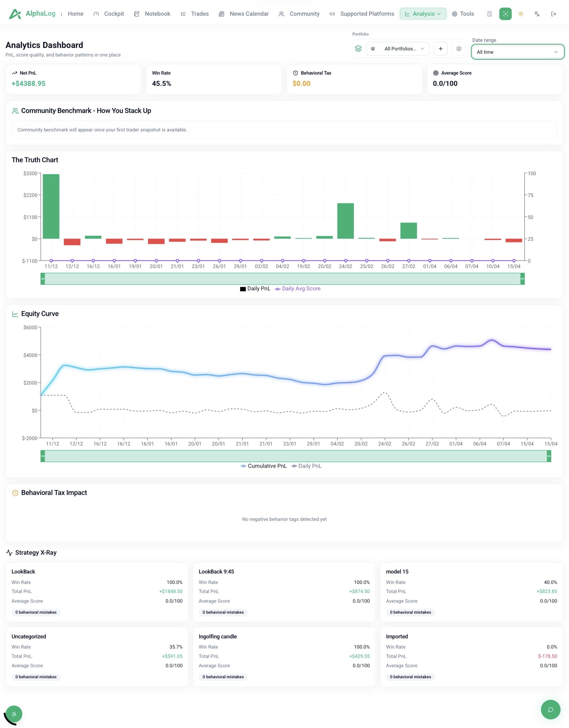
Task: Open the accessibility widget icon
Action: pos(14,714)
